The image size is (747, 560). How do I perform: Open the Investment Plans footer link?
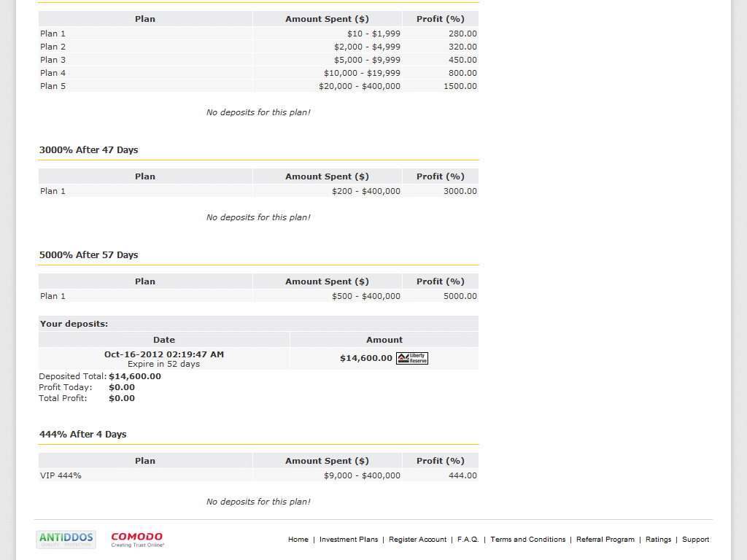pos(349,540)
